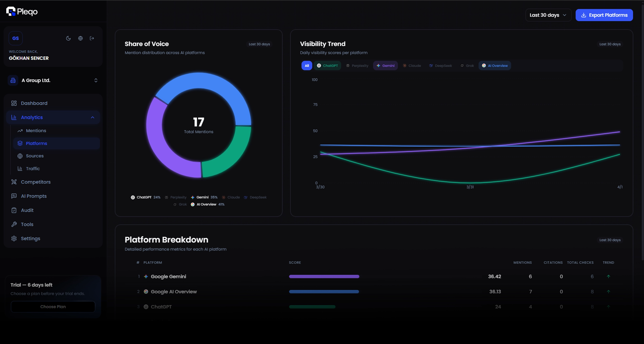Open the Traffic analytics view

pos(32,168)
